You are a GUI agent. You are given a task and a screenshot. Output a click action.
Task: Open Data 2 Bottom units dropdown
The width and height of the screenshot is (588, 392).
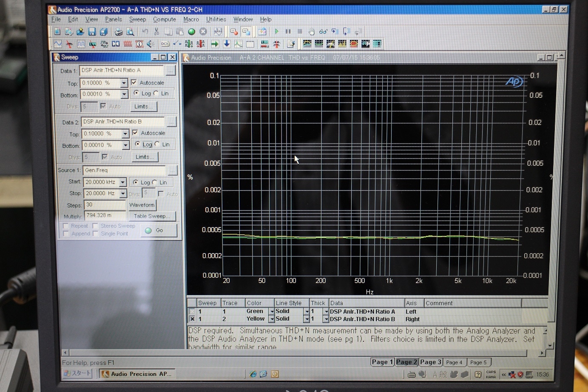pyautogui.click(x=125, y=145)
